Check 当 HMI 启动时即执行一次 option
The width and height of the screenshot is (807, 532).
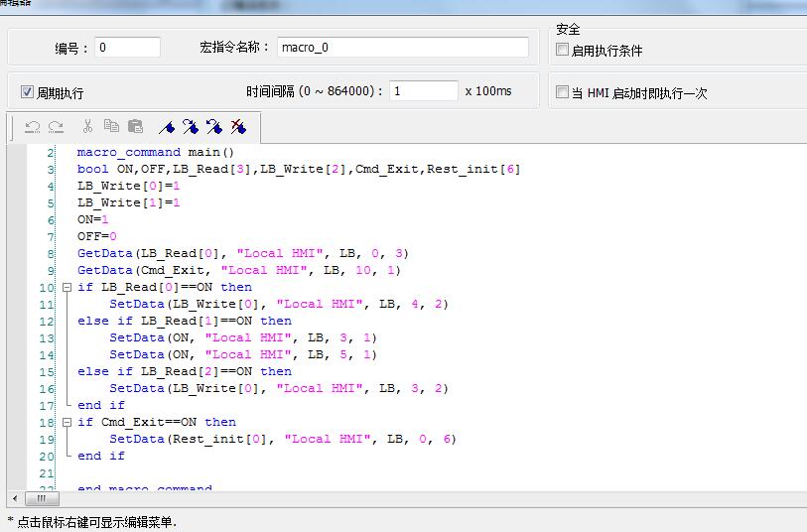click(563, 92)
